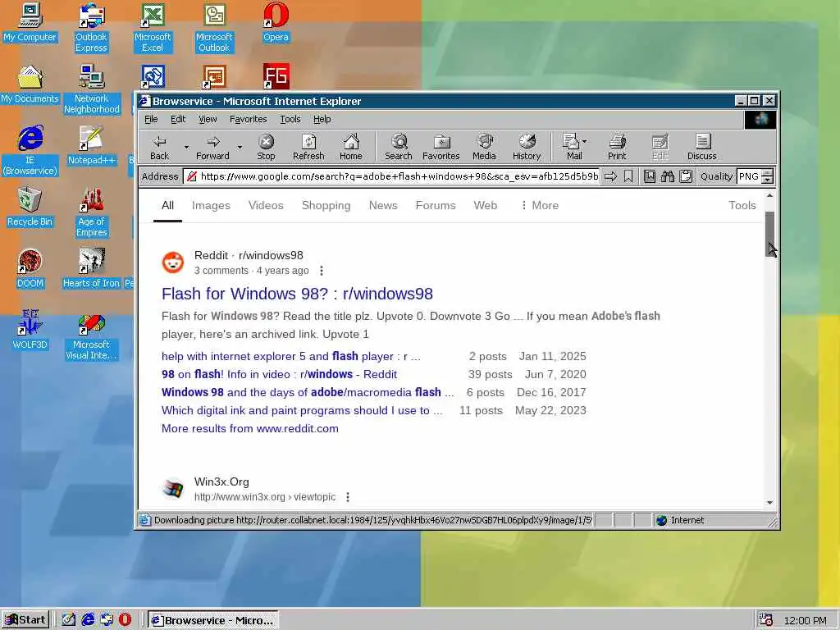
Task: Open the Discuss toolbar button
Action: tap(702, 148)
